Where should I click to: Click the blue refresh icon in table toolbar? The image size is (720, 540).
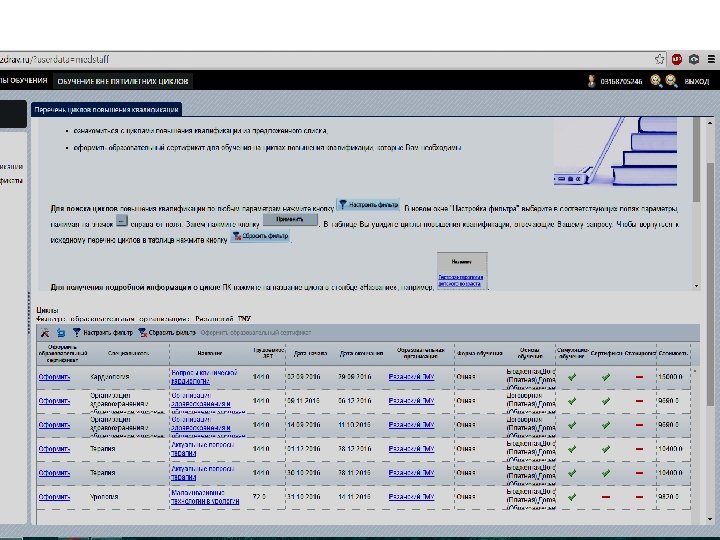tap(61, 332)
